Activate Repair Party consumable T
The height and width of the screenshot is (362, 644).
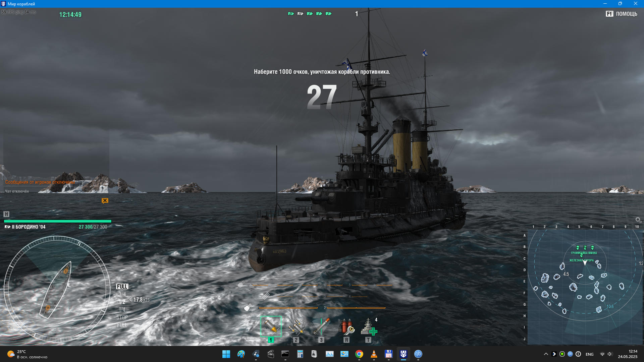(369, 326)
